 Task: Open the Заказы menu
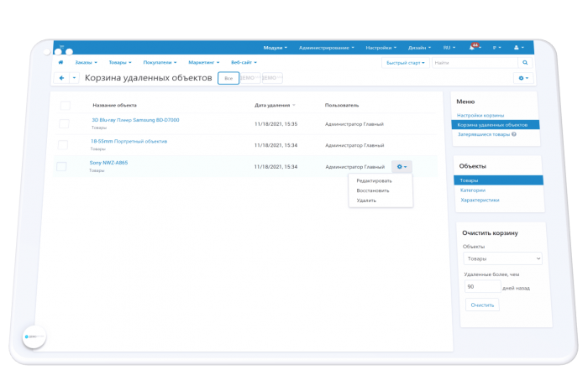(x=86, y=63)
